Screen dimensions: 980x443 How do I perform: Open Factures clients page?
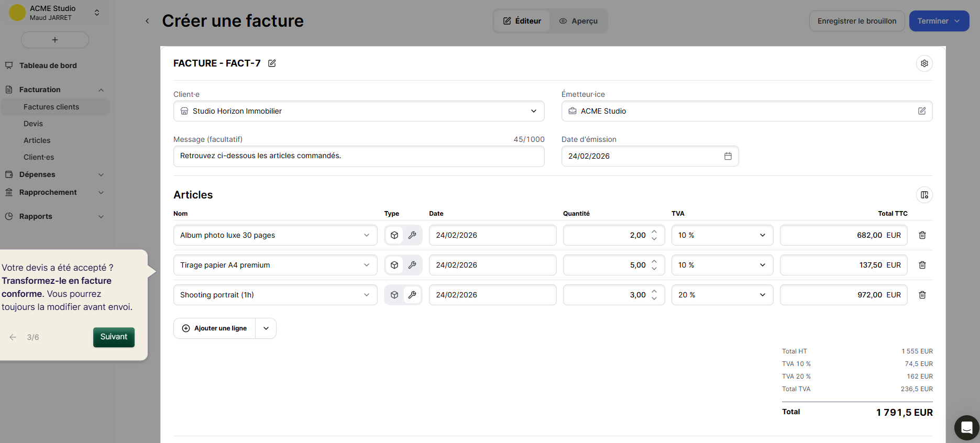point(55,107)
